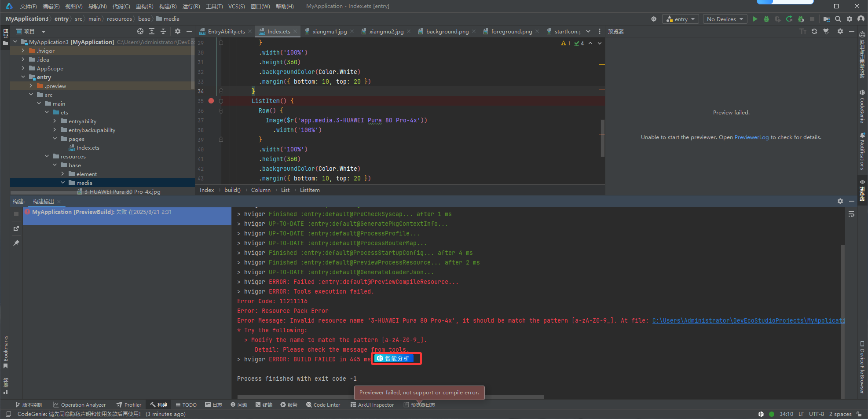This screenshot has width=868, height=419.
Task: Hide the project panel
Action: pos(189,31)
